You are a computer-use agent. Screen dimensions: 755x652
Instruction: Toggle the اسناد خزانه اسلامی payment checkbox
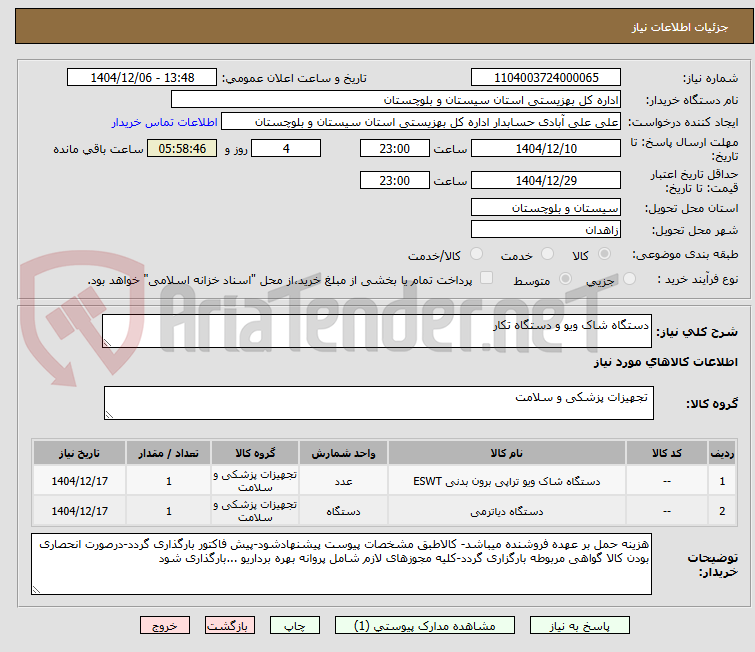click(x=487, y=278)
